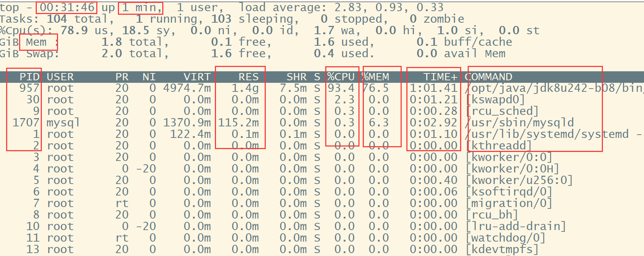Select the [kworker/0:0H] command
Screen dimensions: 644x256
tap(512, 169)
